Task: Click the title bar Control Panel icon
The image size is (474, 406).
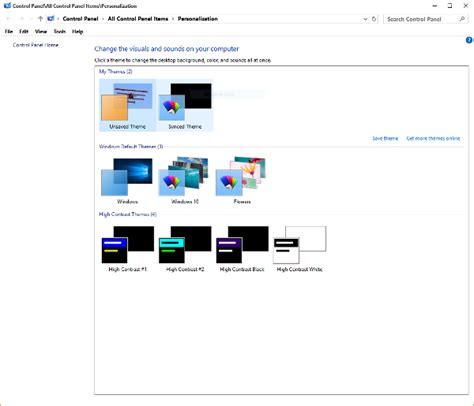Action: [7, 6]
